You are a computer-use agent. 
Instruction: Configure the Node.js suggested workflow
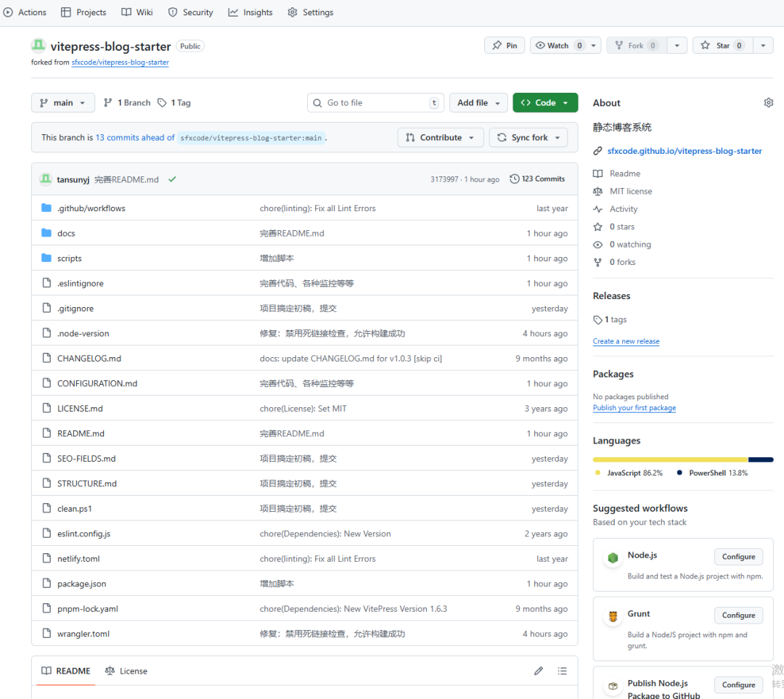(x=738, y=557)
